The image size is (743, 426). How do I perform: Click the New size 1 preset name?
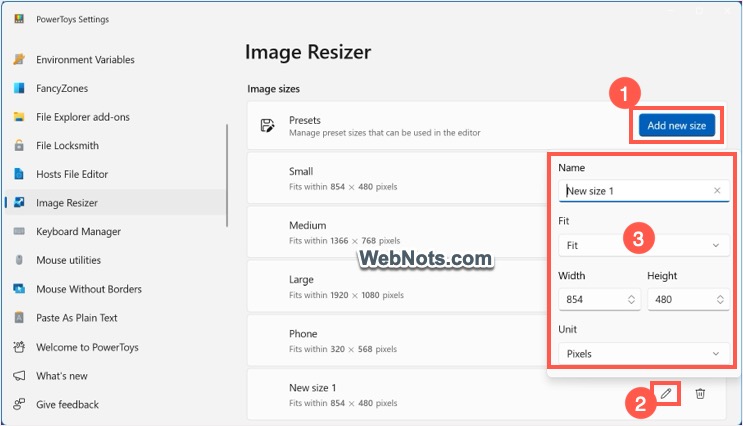click(313, 388)
